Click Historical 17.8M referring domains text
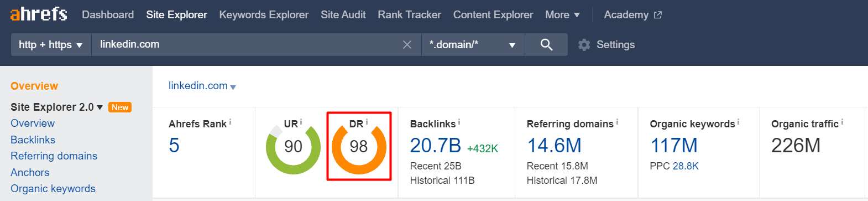This screenshot has width=868, height=201. tap(562, 181)
